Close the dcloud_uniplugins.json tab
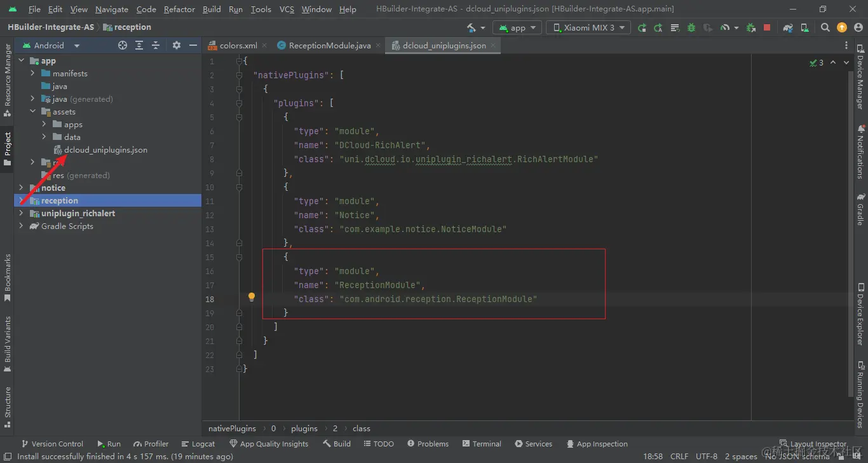 (494, 46)
